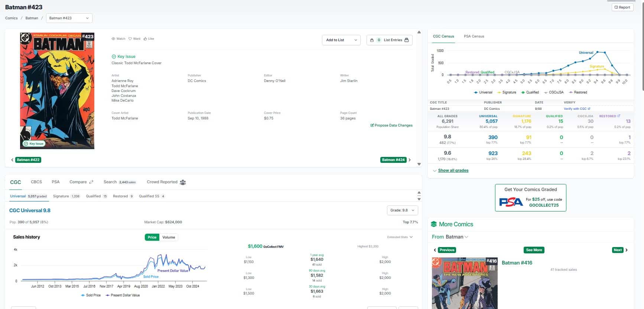Screen dimensions: 644x309
Task: Click the Compare arrows icon
Action: (91, 182)
